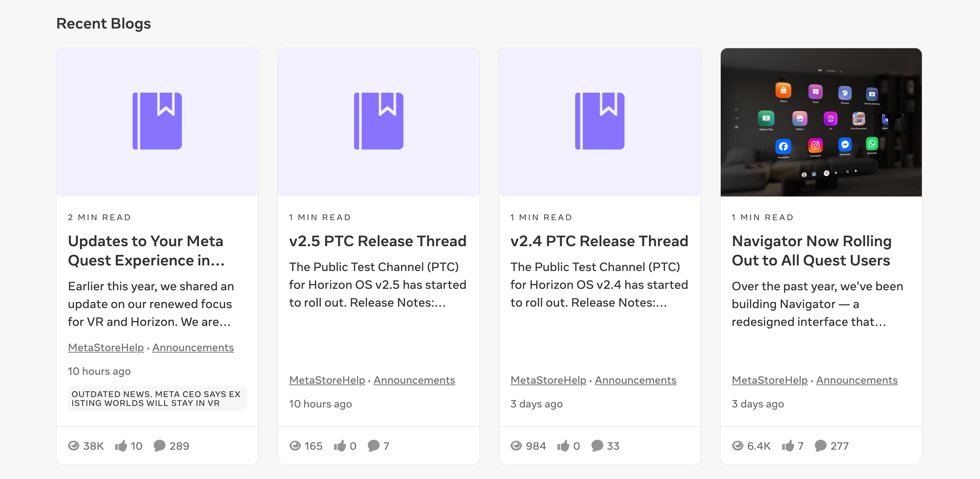Viewport: 980px width, 479px height.
Task: Open the Navigator home screen thumbnail image
Action: pyautogui.click(x=821, y=122)
